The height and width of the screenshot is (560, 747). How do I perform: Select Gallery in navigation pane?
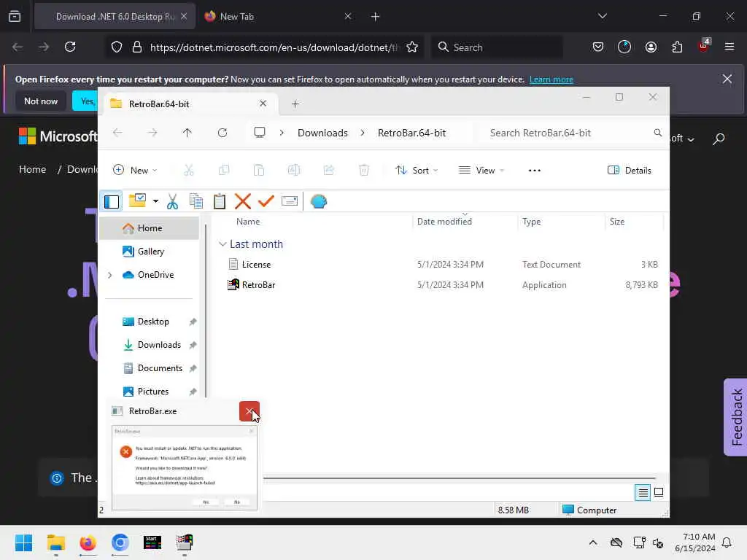(150, 252)
